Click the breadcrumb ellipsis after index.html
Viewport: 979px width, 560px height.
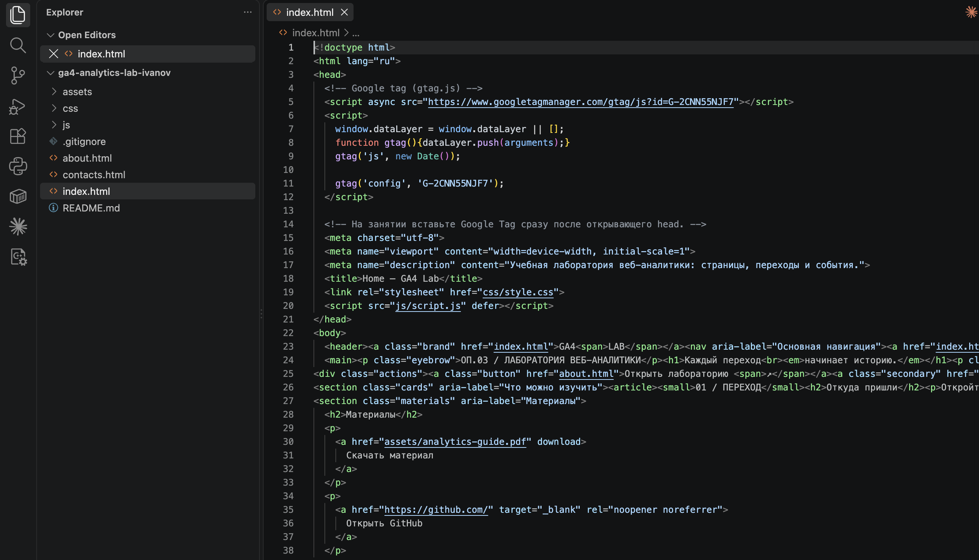coord(356,33)
